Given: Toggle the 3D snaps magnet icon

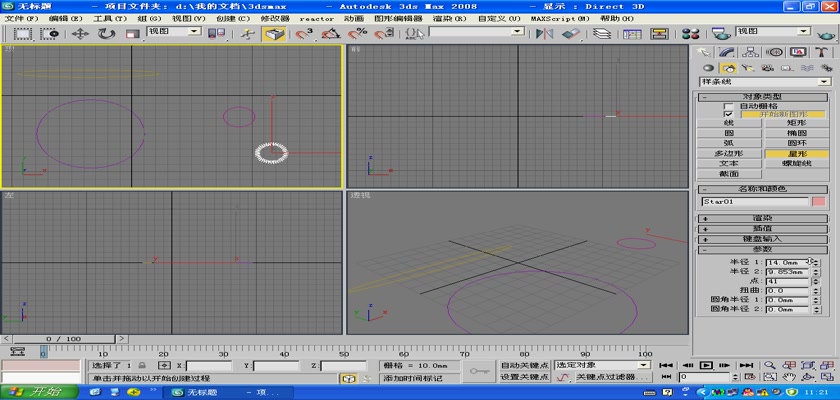Looking at the screenshot, I should click(x=304, y=34).
